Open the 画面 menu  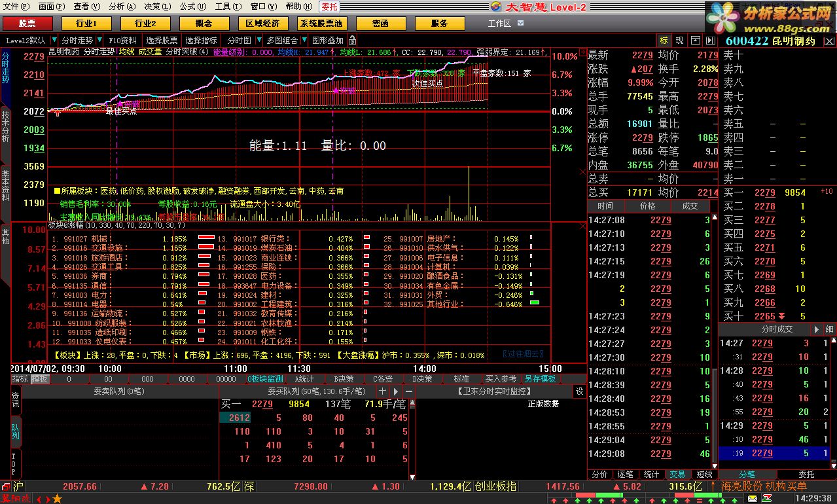(52, 7)
